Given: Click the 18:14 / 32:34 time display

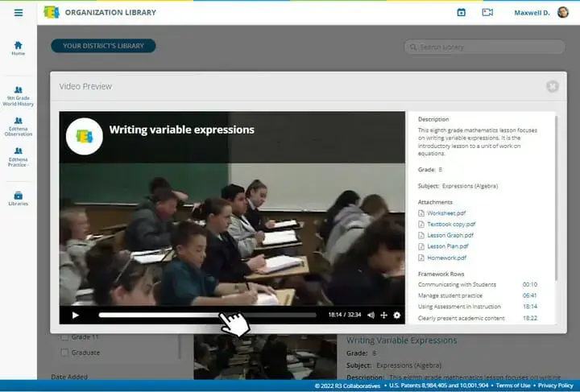Looking at the screenshot, I should click(x=345, y=315).
